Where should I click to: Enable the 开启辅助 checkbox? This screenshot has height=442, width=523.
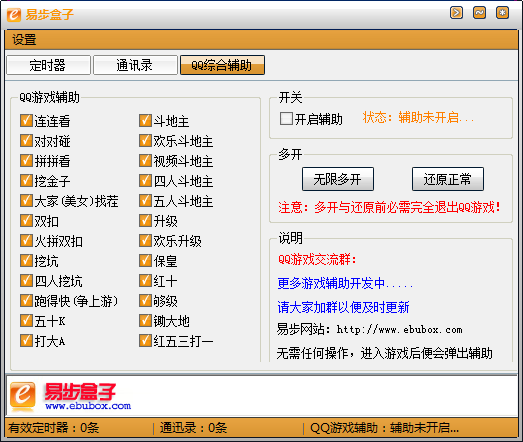pos(286,119)
